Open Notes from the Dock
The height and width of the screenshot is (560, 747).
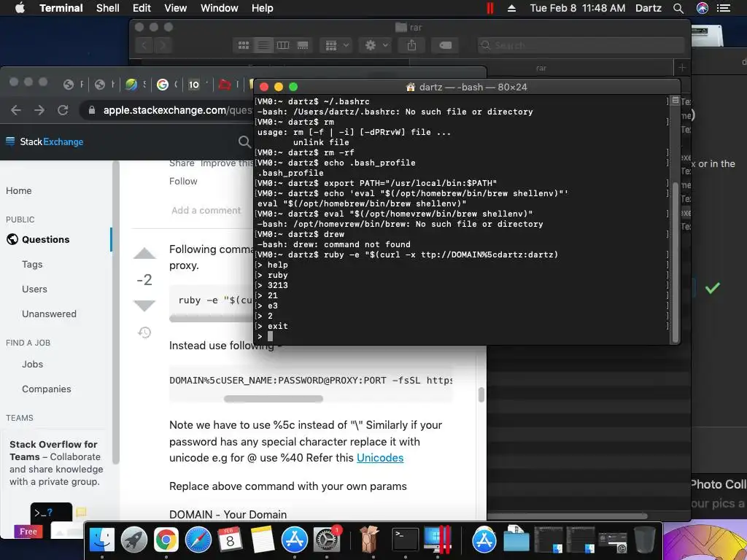263,540
